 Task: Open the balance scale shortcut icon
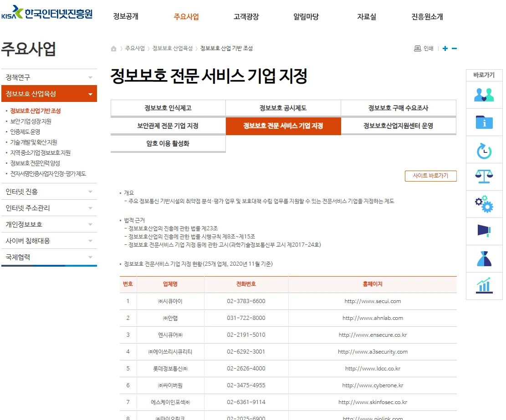click(484, 177)
